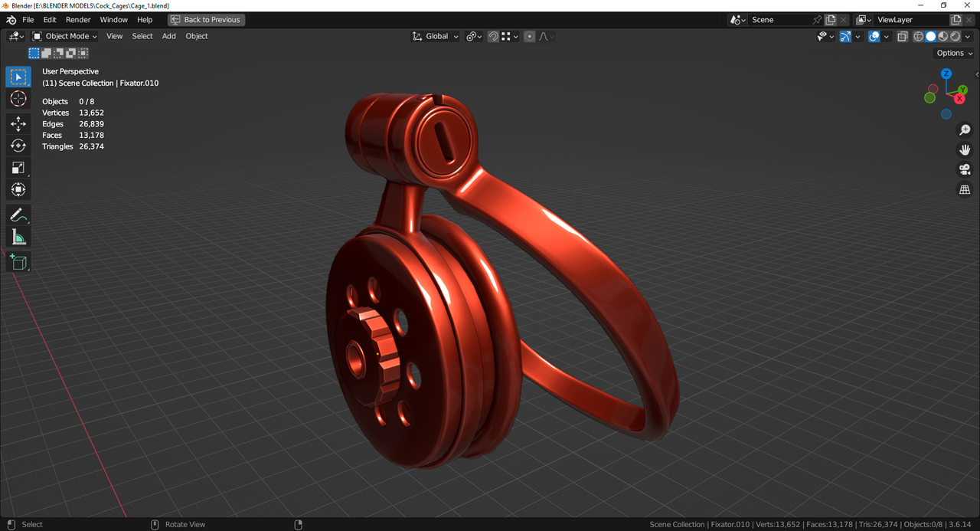Select the Transform tool
The width and height of the screenshot is (980, 531).
[18, 189]
